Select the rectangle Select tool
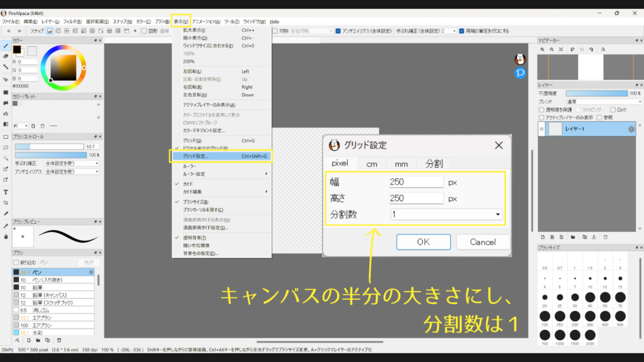 [6, 137]
